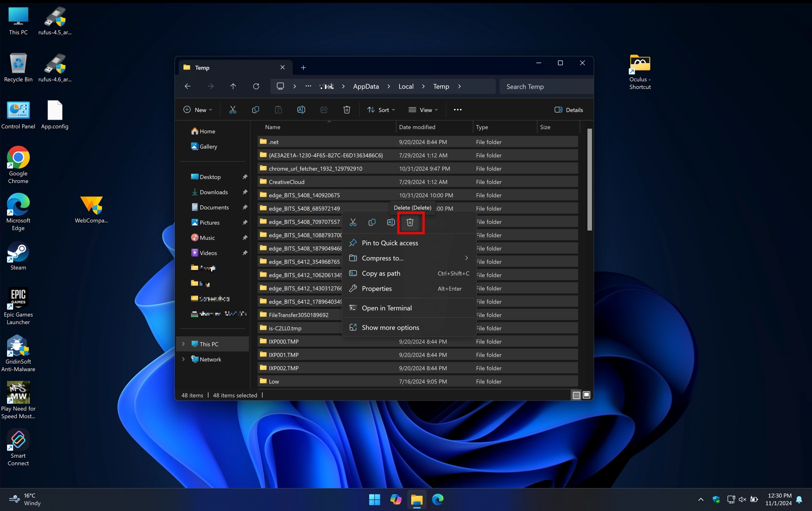Click the Refresh icon in the address bar
Viewport: 812px width, 511px height.
pyautogui.click(x=256, y=86)
